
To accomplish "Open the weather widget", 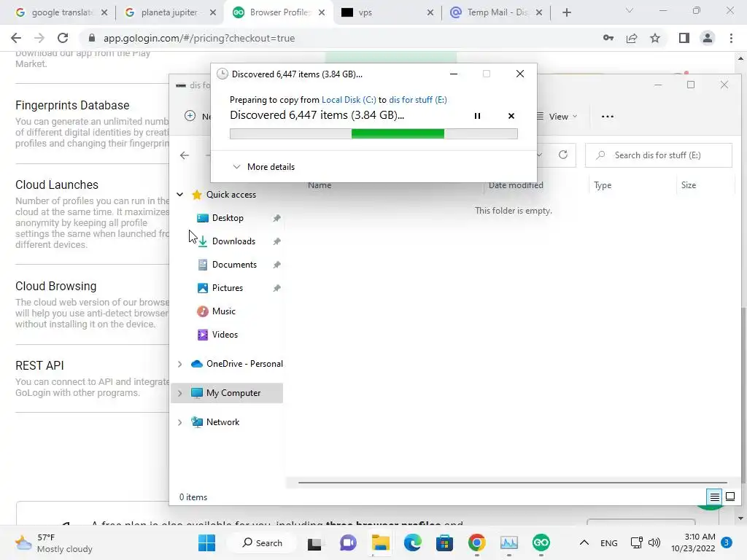I will point(53,542).
